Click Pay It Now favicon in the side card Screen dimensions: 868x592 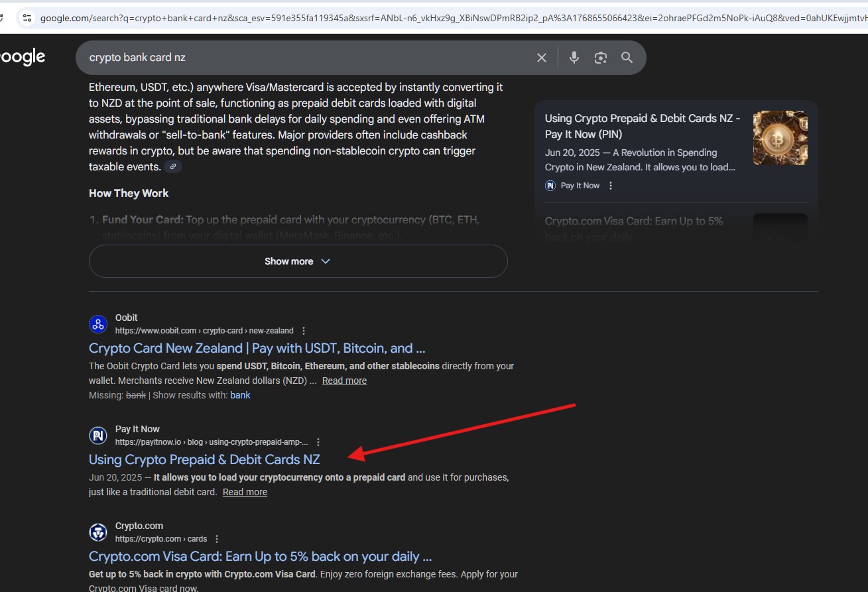550,186
